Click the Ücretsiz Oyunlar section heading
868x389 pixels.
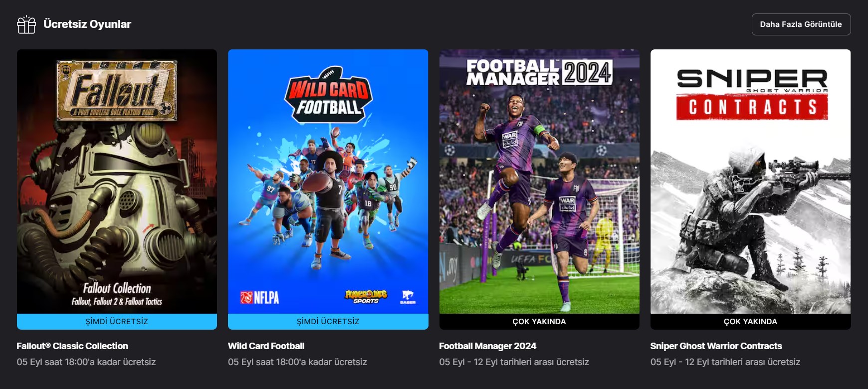click(x=87, y=24)
